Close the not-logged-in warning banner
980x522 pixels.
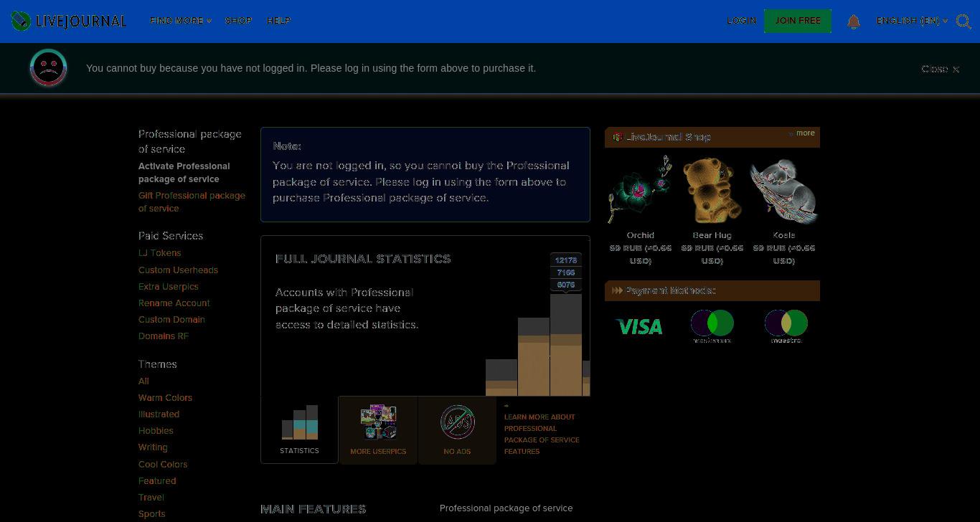940,69
